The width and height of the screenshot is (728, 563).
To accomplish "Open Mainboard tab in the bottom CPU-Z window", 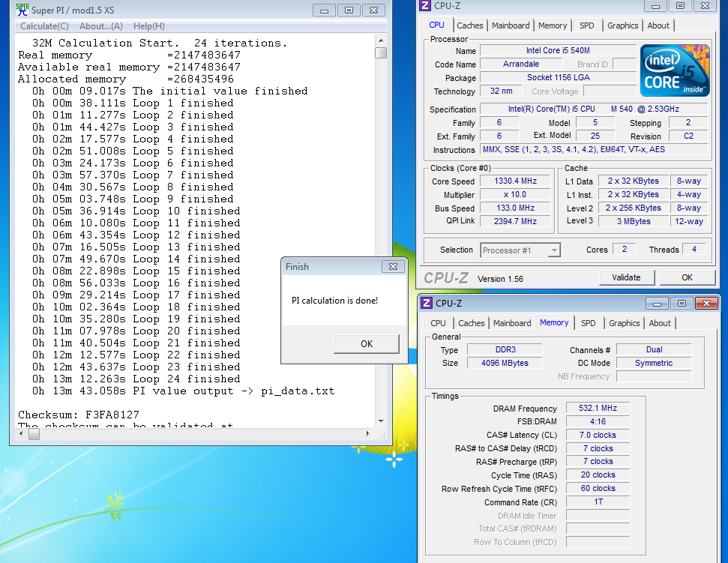I will tap(512, 323).
